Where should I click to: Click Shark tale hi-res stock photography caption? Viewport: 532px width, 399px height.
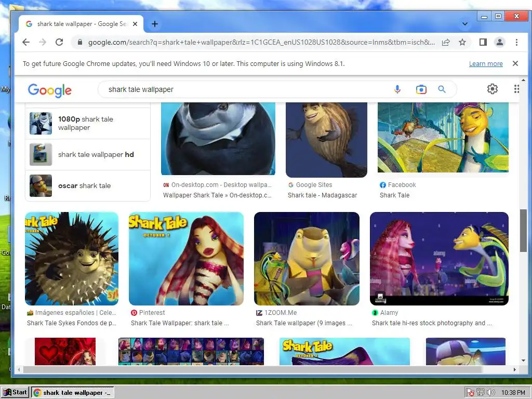coord(432,323)
